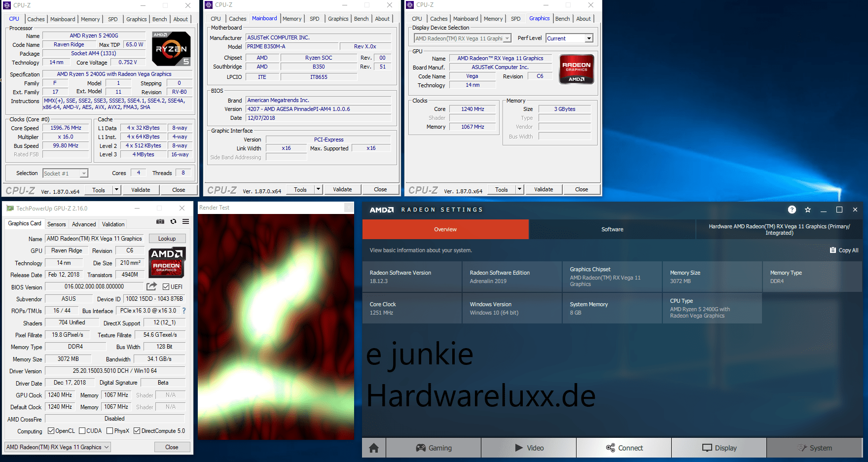Click CPU Name field AMD Ryzen 5 2400G

[x=94, y=36]
